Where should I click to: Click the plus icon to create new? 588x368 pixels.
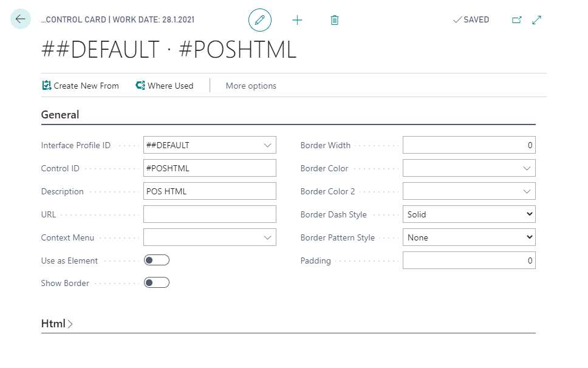coord(297,20)
